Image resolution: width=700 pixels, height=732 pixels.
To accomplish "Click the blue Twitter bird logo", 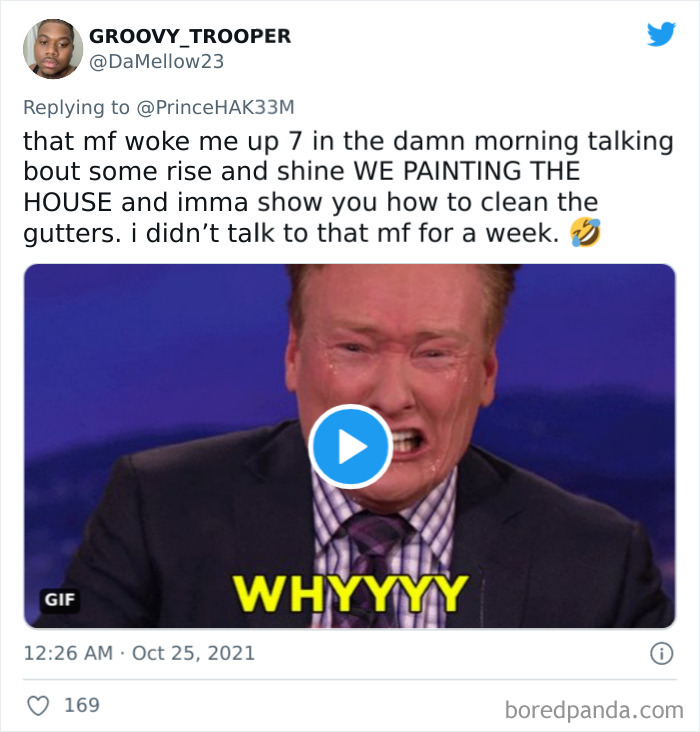I will (x=661, y=34).
